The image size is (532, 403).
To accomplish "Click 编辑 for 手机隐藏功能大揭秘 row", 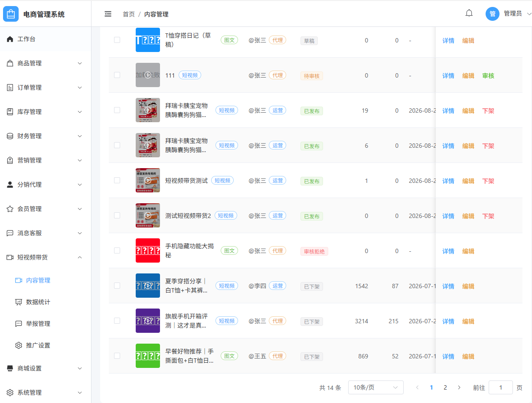I will click(468, 251).
